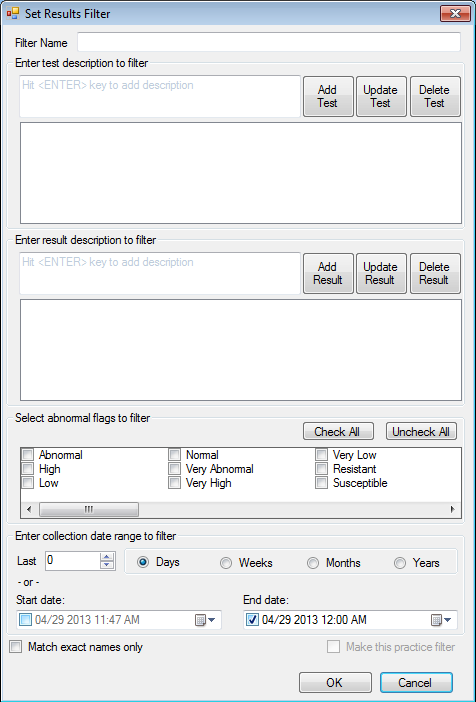This screenshot has height=702, width=476.
Task: Click the flags list right scroll arrow
Action: pos(453,509)
